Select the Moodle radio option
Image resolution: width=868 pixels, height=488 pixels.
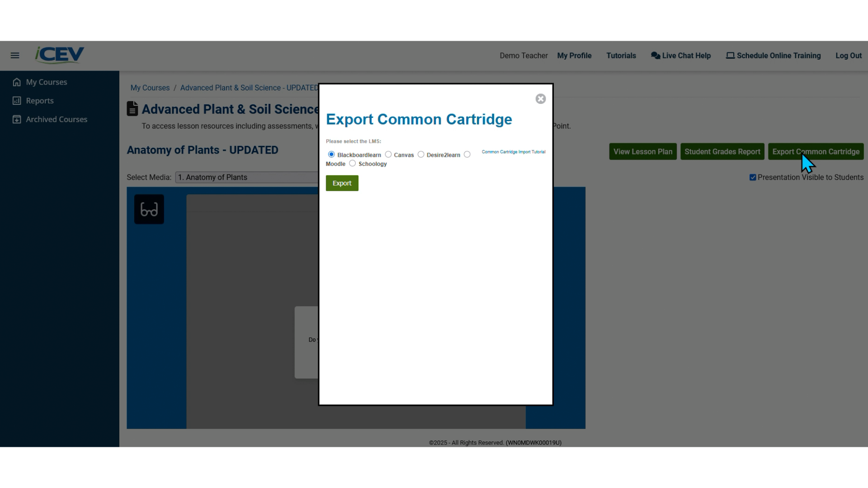[467, 155]
